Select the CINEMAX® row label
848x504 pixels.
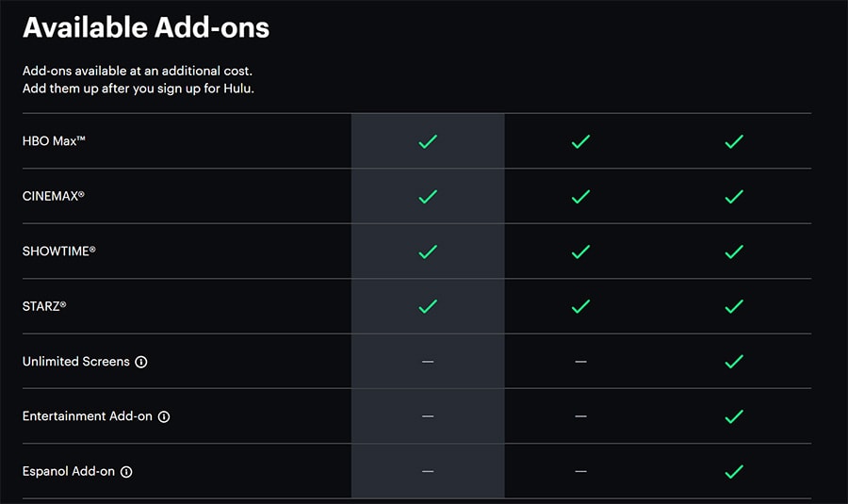click(53, 196)
